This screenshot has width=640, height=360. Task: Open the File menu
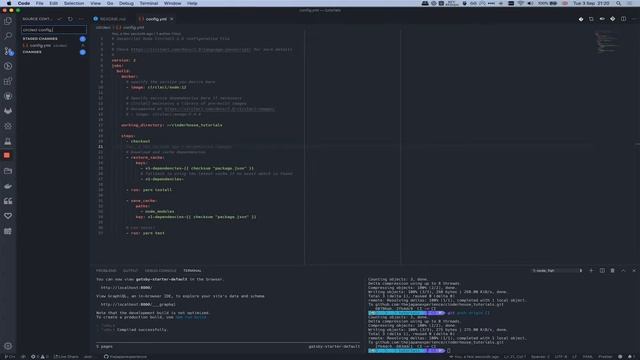(39, 3)
